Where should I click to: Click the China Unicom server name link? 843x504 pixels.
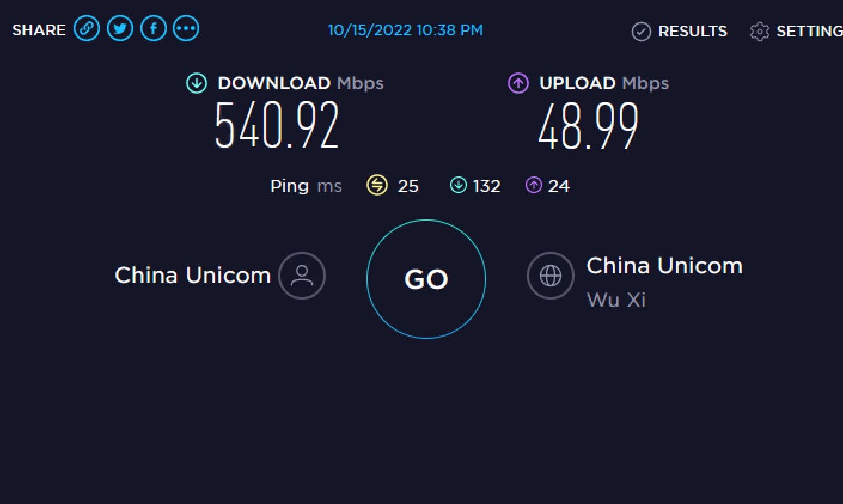tap(664, 265)
